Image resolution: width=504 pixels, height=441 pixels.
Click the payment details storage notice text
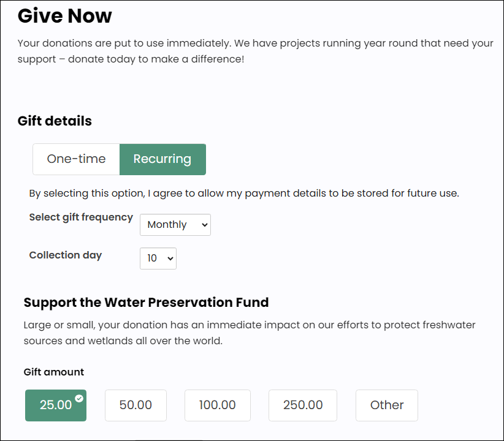(244, 194)
